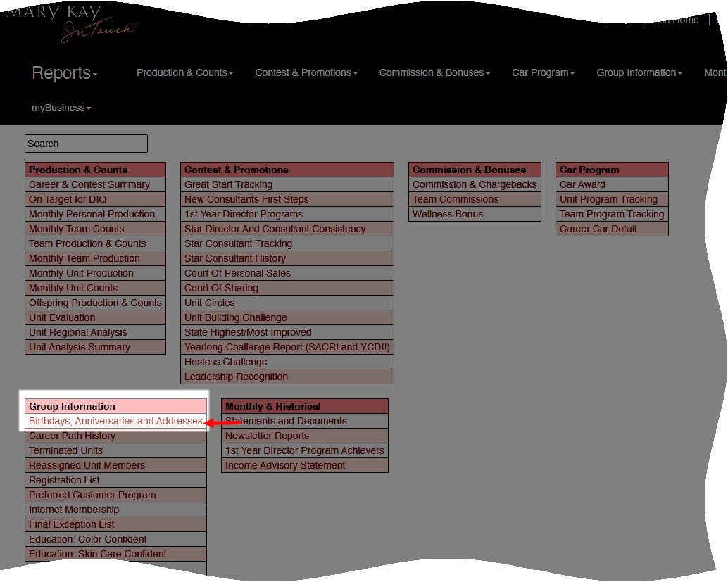Screen dimensions: 728x582
Task: Open Monthly Team Counts report
Action: 95,229
